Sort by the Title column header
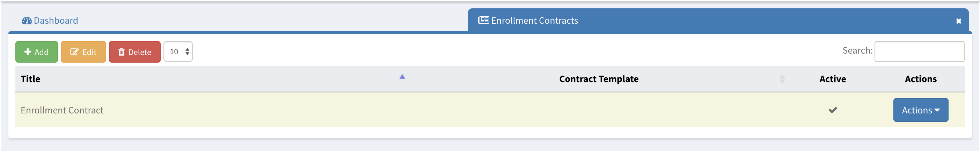980x151 pixels. 30,79
